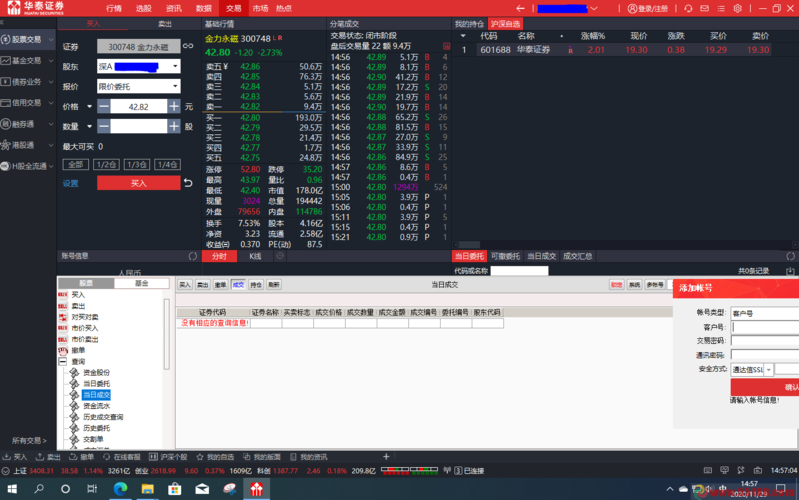Click the small icon next to K线 tab
Image resolution: width=799 pixels, height=500 pixels.
(279, 256)
